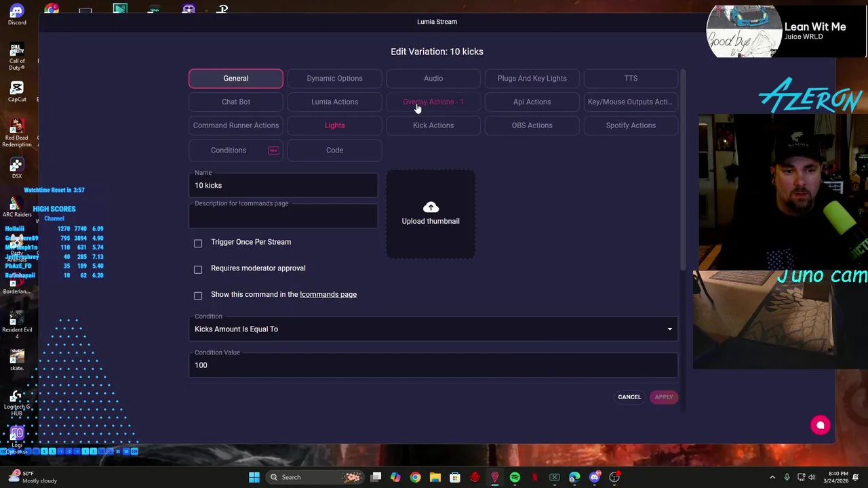868x488 pixels.
Task: Switch to the TTS tab
Action: pos(631,79)
